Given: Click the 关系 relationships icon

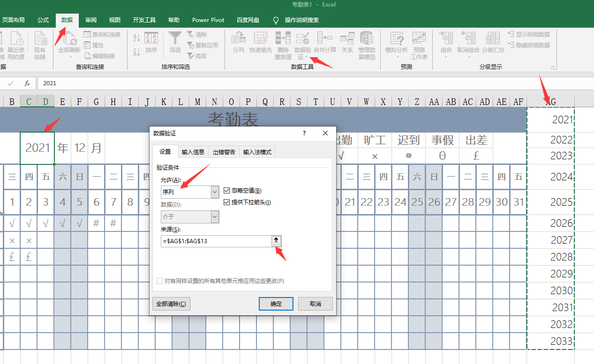Looking at the screenshot, I should (347, 38).
